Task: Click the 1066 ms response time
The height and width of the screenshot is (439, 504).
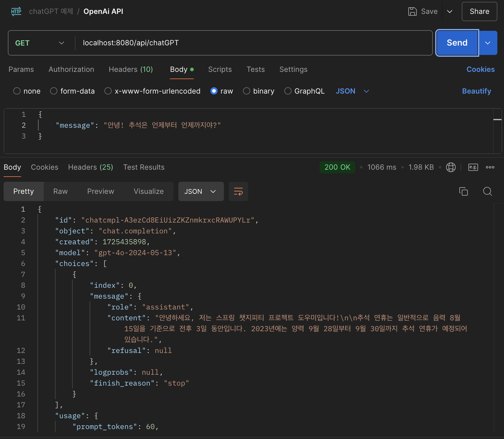Action: [382, 167]
